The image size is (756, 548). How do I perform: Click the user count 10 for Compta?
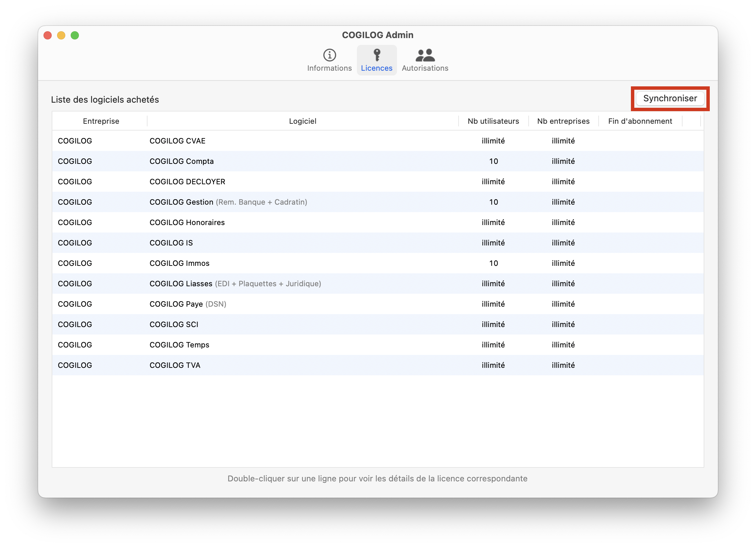(x=494, y=161)
